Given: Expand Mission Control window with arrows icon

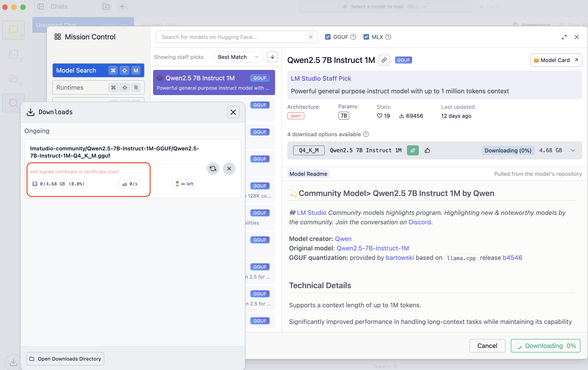Looking at the screenshot, I should click(564, 37).
